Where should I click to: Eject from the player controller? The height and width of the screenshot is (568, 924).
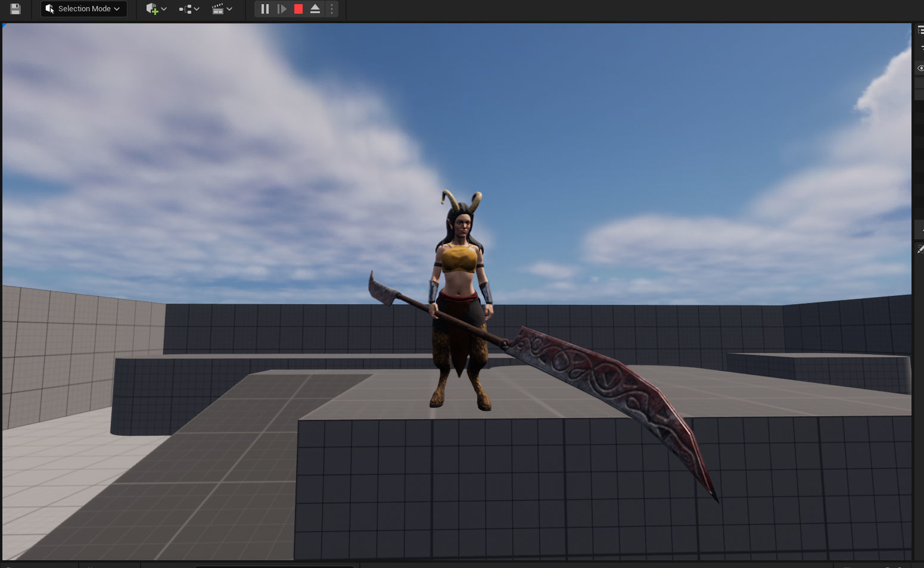(315, 9)
